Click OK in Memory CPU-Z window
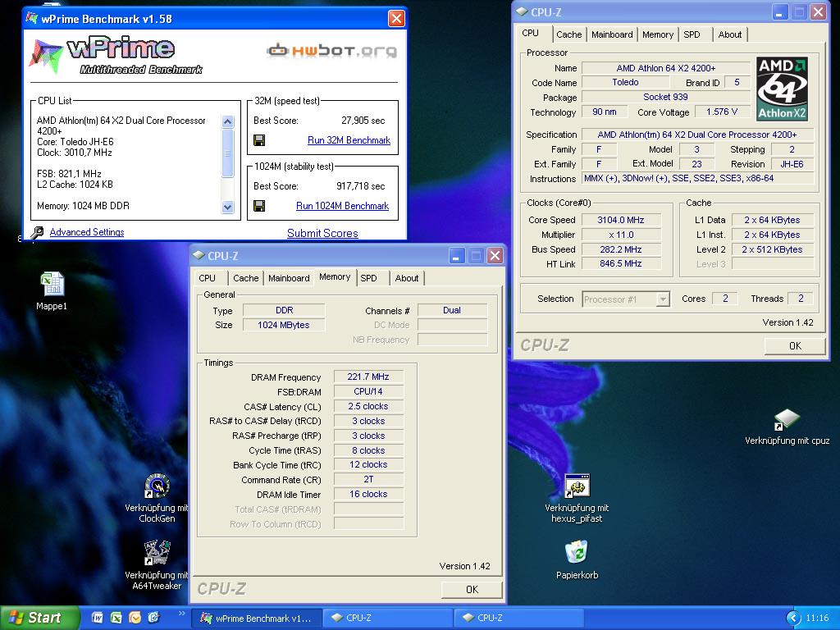Image resolution: width=840 pixels, height=630 pixels. [x=472, y=589]
